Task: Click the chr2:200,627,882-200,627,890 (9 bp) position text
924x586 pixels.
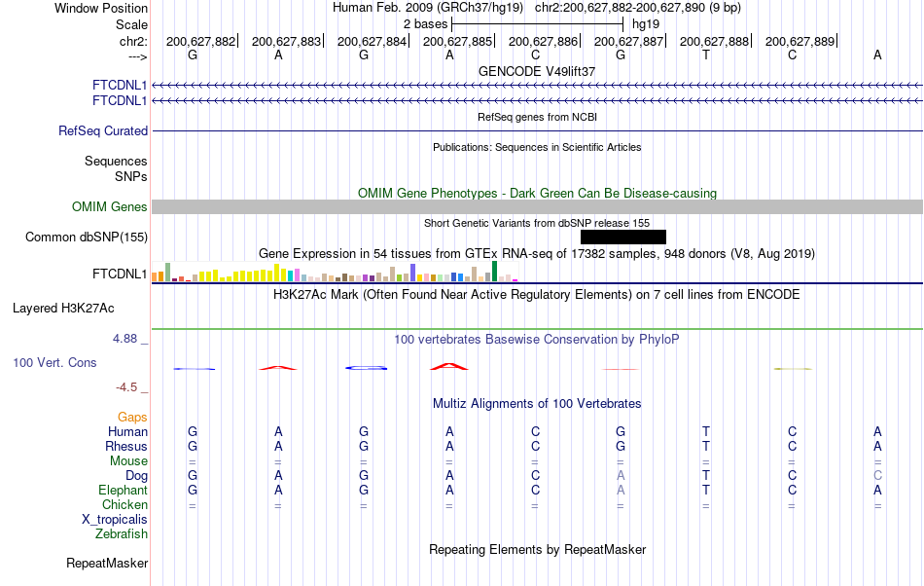Action: [x=638, y=8]
